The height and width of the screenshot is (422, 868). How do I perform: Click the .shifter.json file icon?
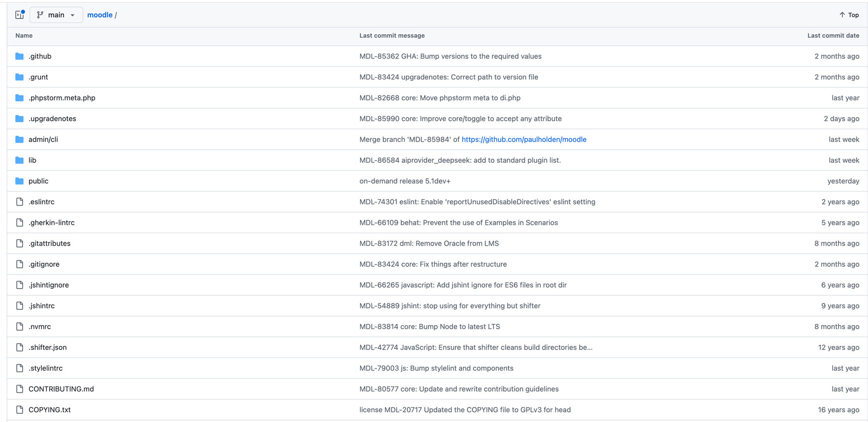(x=19, y=347)
